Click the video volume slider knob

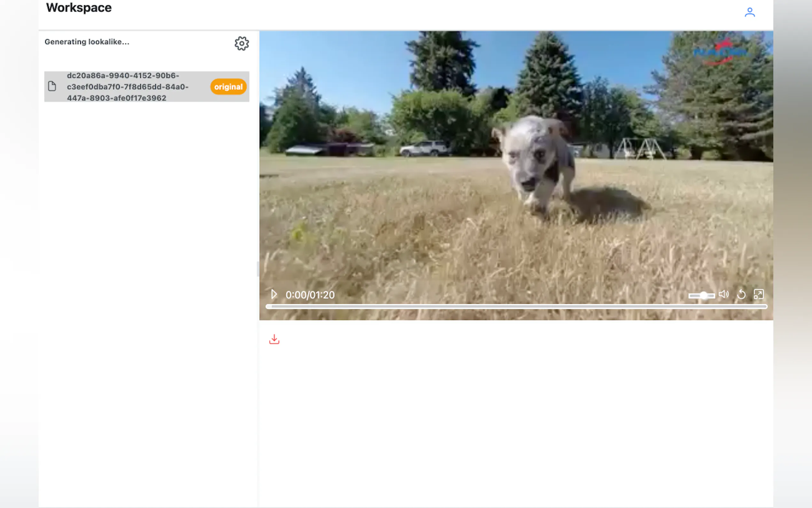(704, 295)
